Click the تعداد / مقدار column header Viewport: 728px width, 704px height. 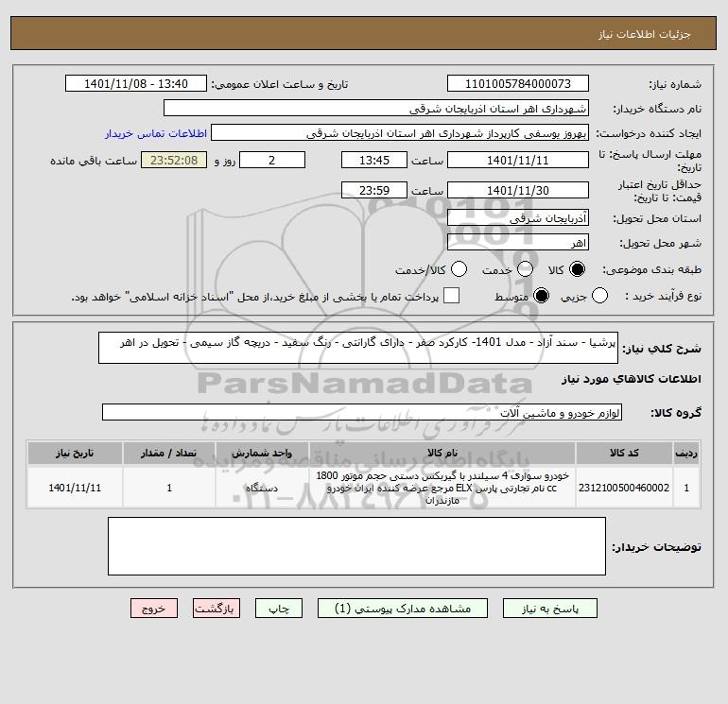pyautogui.click(x=169, y=454)
